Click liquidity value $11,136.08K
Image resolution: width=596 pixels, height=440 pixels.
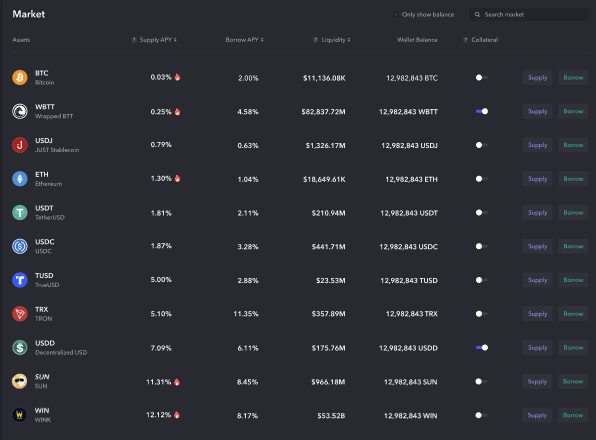324,78
